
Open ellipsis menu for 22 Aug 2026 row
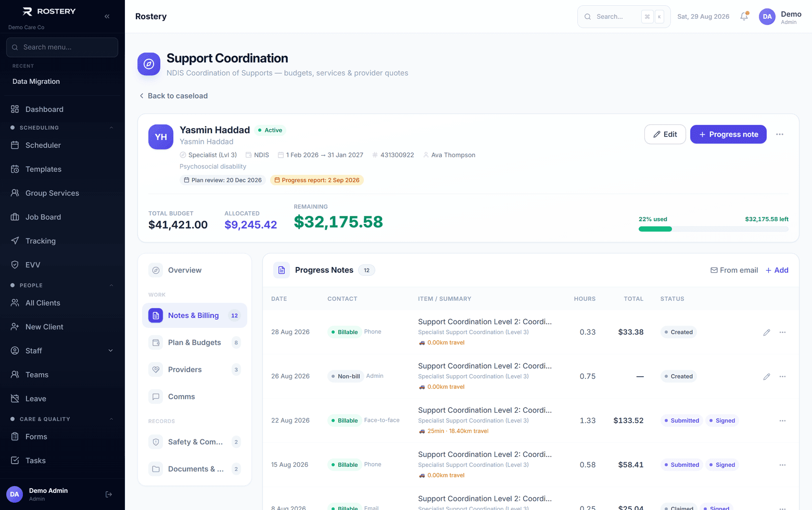(x=782, y=420)
